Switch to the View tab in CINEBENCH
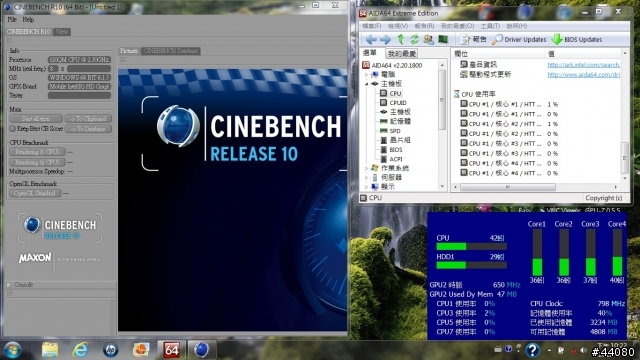Viewport: 640px width, 360px height. (x=62, y=31)
